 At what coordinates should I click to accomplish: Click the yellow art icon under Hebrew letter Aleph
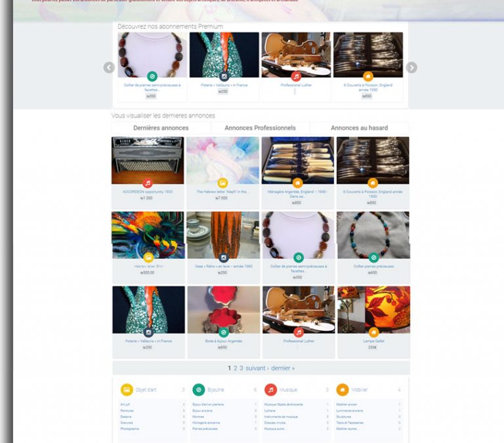click(x=222, y=183)
